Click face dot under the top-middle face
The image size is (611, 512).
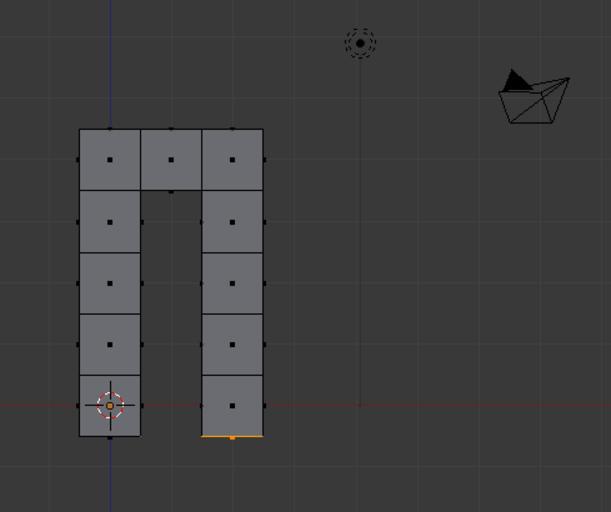171,191
